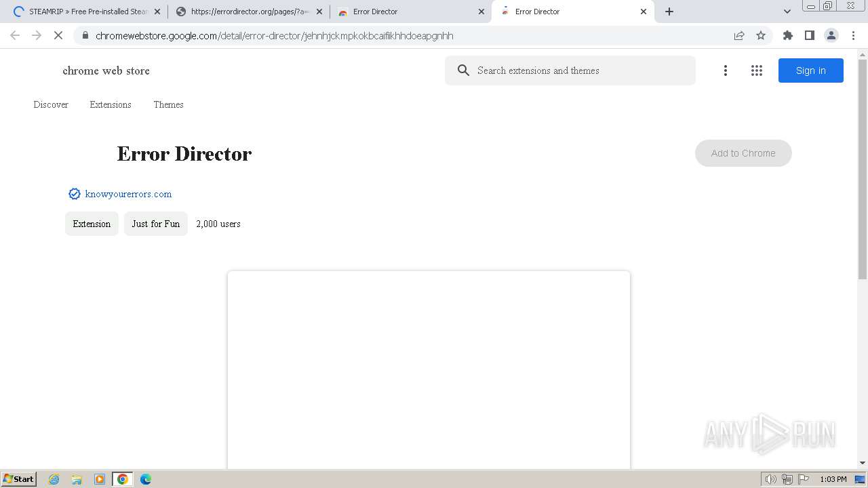Focus the Search extensions and themes field
868x488 pixels.
click(570, 70)
